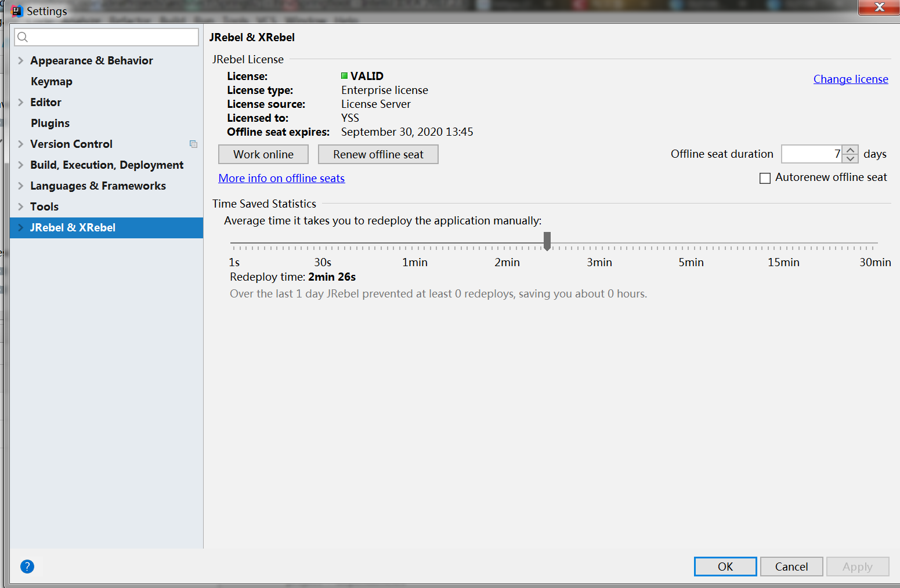Expand Build, Execution, Deployment
The height and width of the screenshot is (588, 900).
click(x=21, y=165)
